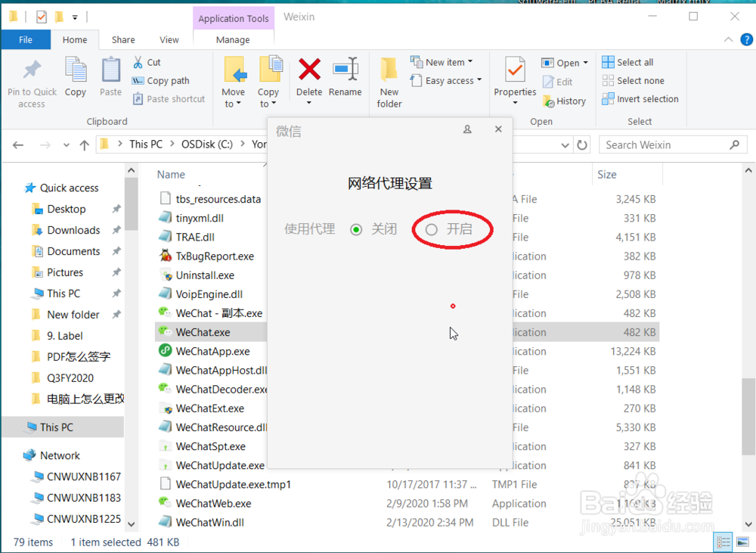
Task: Click the WeChatApp.exe green icon
Action: coord(166,351)
